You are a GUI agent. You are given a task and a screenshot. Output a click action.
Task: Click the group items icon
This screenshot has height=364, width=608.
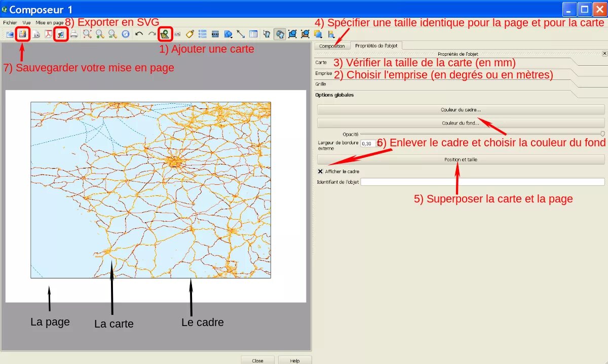(x=292, y=34)
